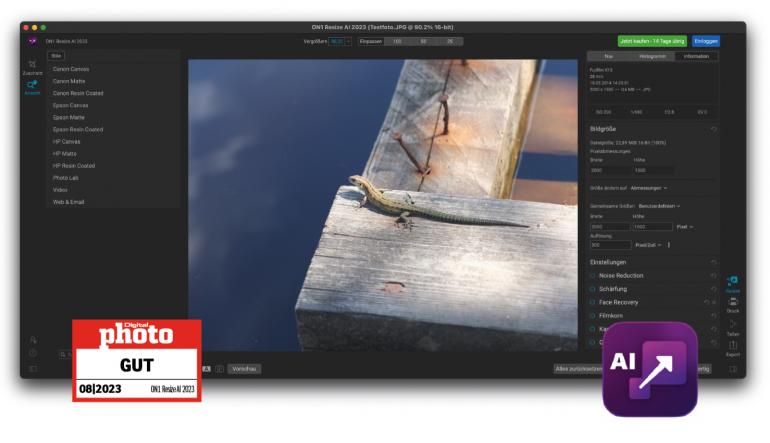770x443 pixels.
Task: Enable Noise Reduction
Action: [592, 276]
